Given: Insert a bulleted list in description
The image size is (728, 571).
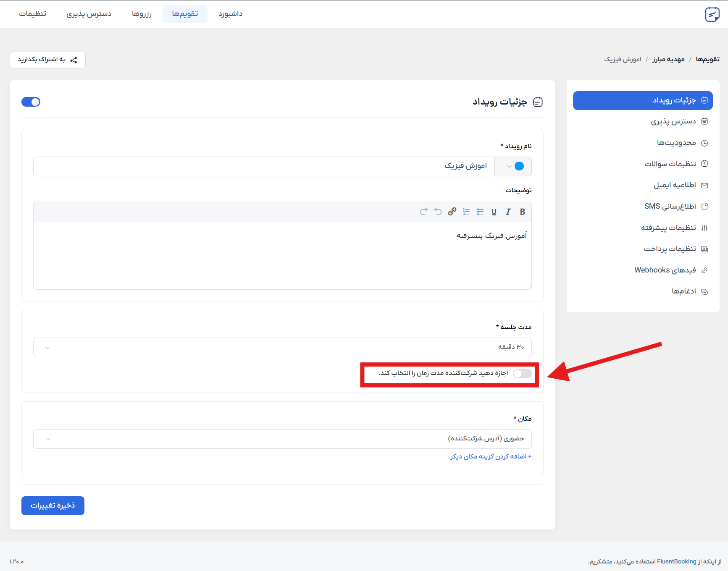Looking at the screenshot, I should click(480, 212).
